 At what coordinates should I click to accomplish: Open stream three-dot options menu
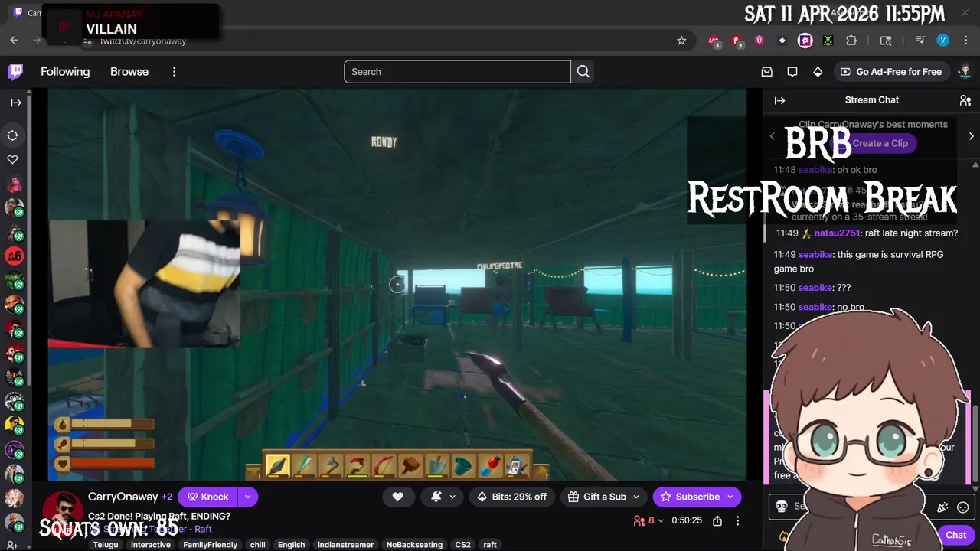point(737,520)
